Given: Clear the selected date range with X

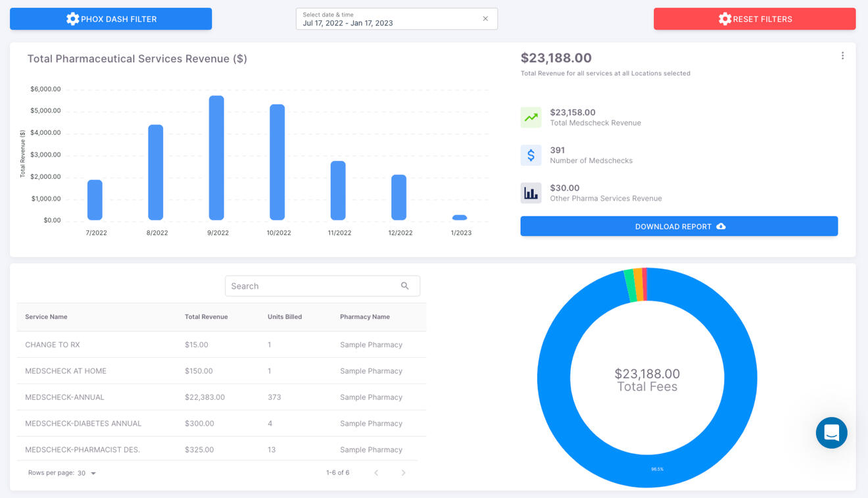Looking at the screenshot, I should (x=485, y=19).
